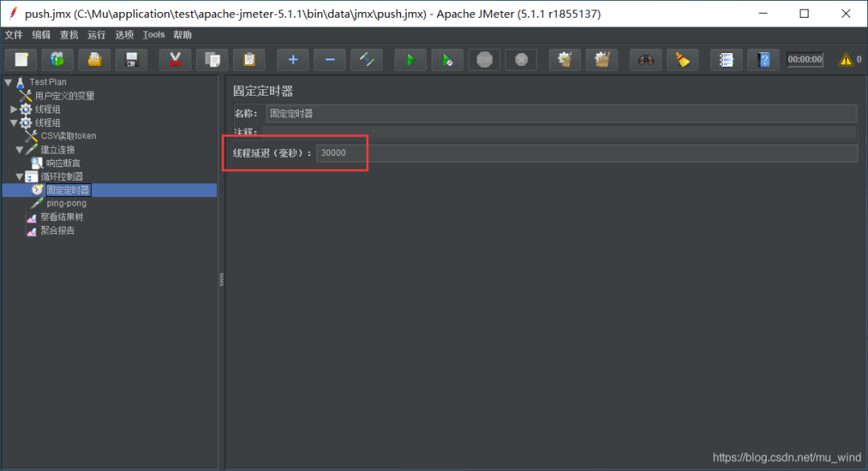This screenshot has width=868, height=471.
Task: Click the Collapse All minus icon
Action: click(330, 59)
